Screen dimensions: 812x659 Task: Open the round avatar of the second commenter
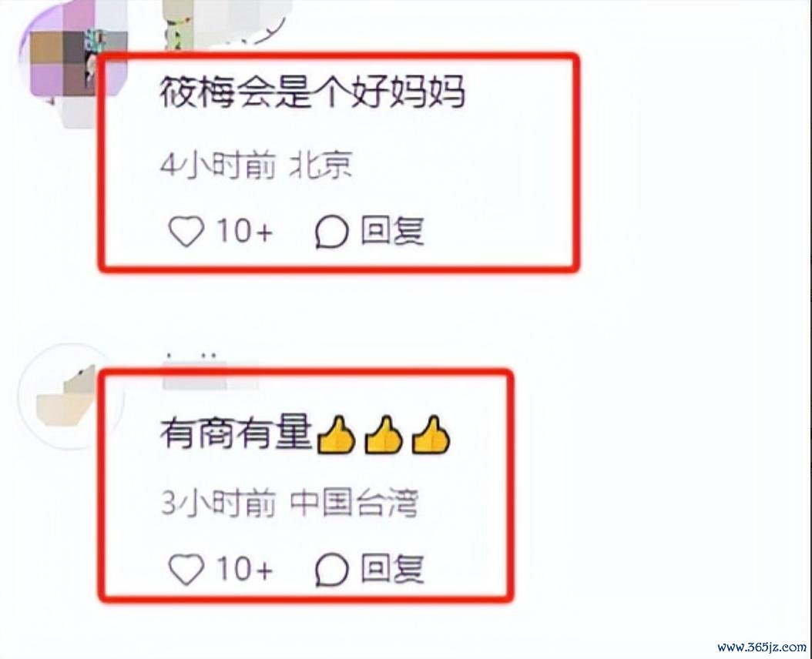(x=72, y=396)
